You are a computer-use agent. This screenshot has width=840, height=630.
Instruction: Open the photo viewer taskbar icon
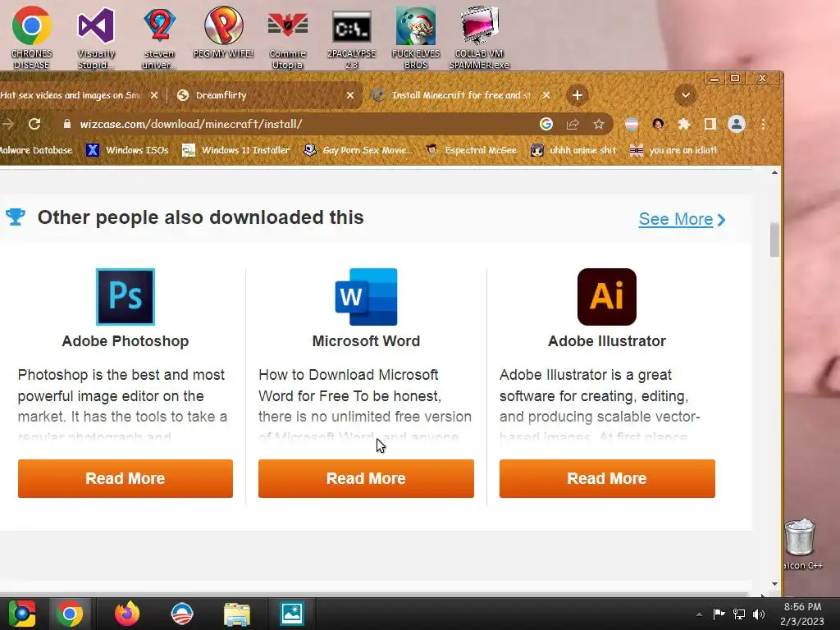coord(292,614)
